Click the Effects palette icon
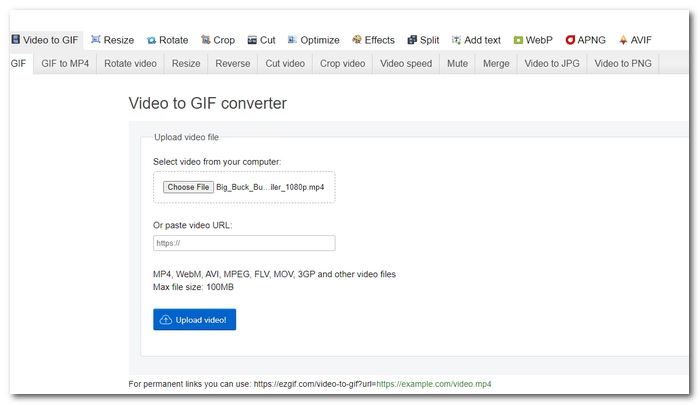 click(357, 40)
